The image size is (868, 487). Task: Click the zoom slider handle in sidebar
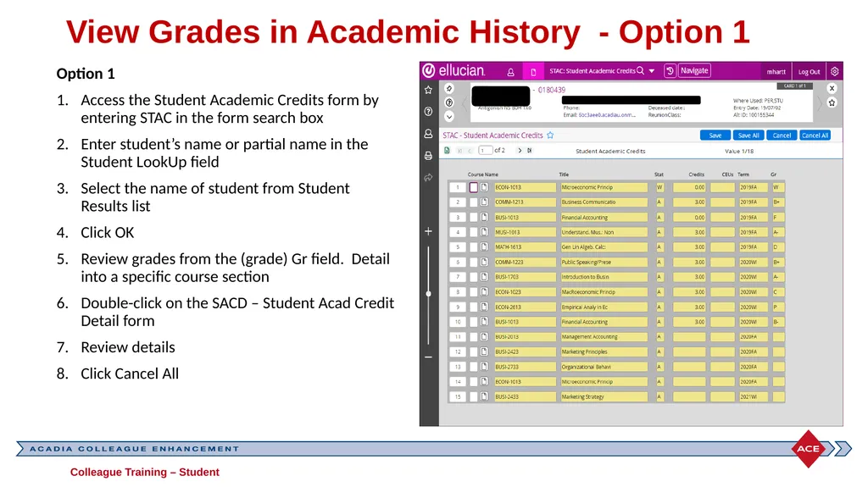(x=428, y=294)
